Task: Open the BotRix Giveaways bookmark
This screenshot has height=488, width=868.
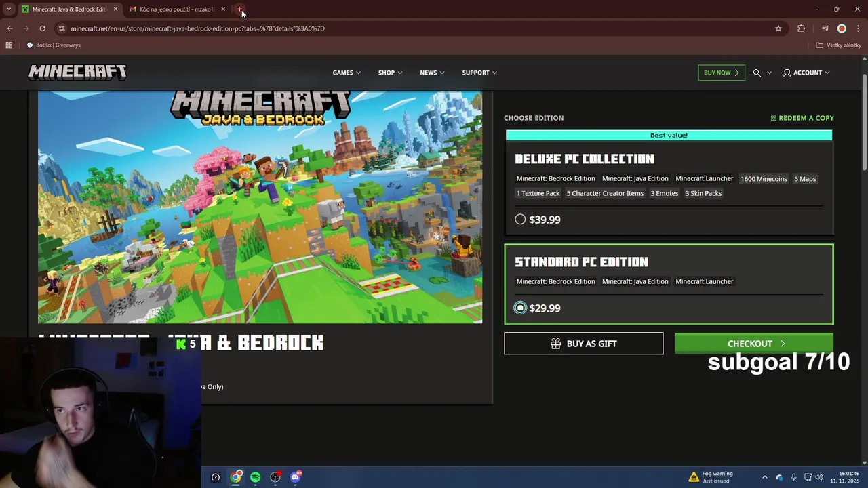Action: [x=54, y=45]
